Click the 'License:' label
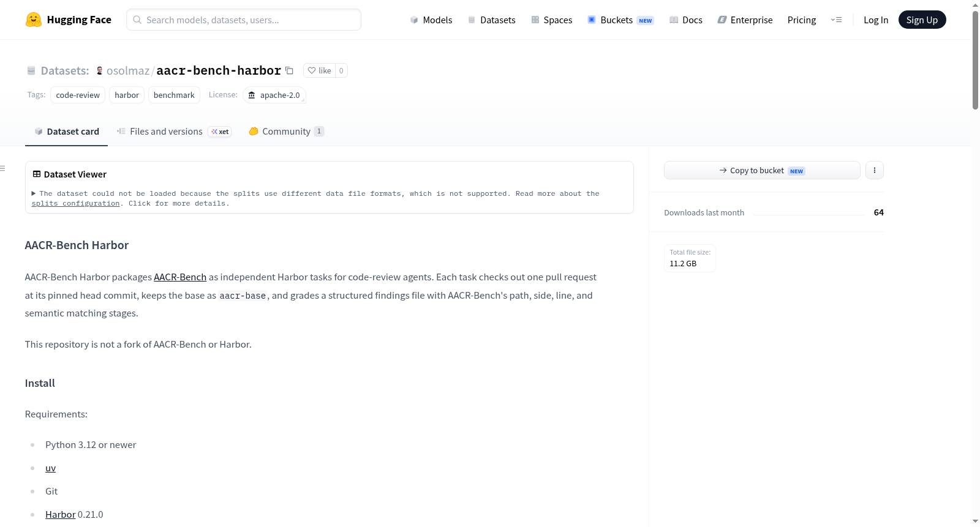The width and height of the screenshot is (980, 527). pos(223,95)
